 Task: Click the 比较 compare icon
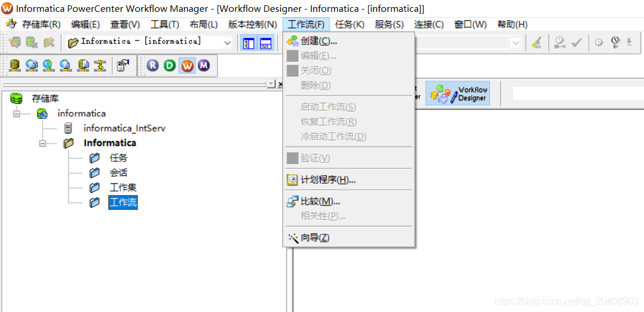pos(292,202)
